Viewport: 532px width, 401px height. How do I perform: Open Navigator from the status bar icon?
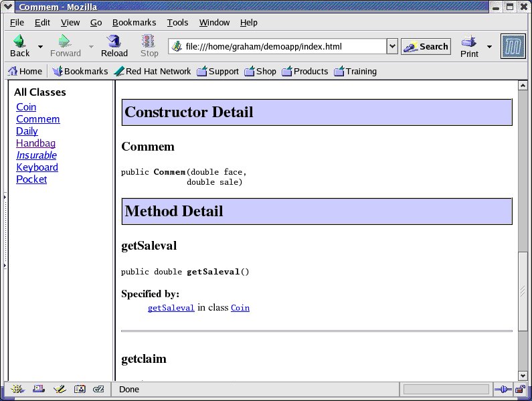(17, 389)
